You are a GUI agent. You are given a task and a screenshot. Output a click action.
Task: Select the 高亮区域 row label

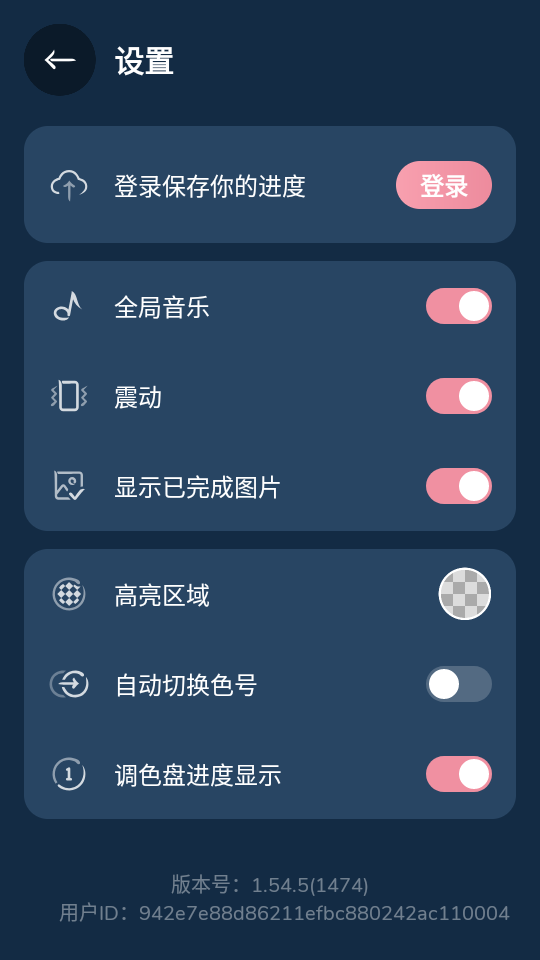tap(162, 596)
